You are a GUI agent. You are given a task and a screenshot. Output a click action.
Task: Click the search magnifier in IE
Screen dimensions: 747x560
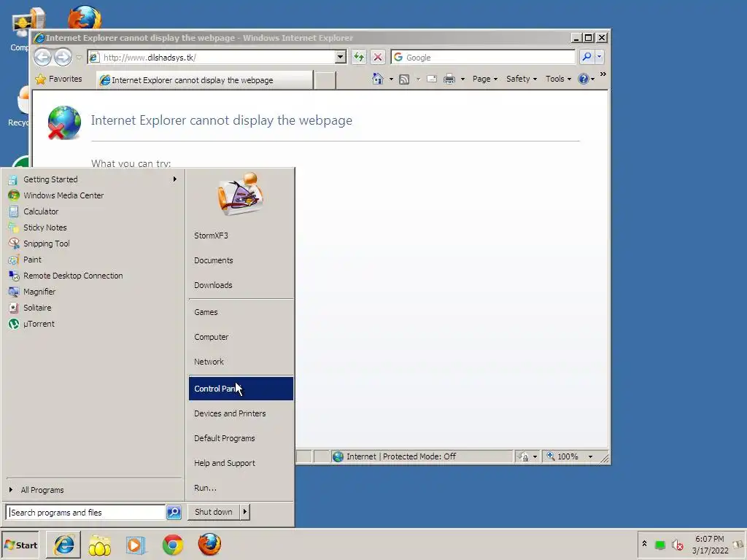(587, 57)
